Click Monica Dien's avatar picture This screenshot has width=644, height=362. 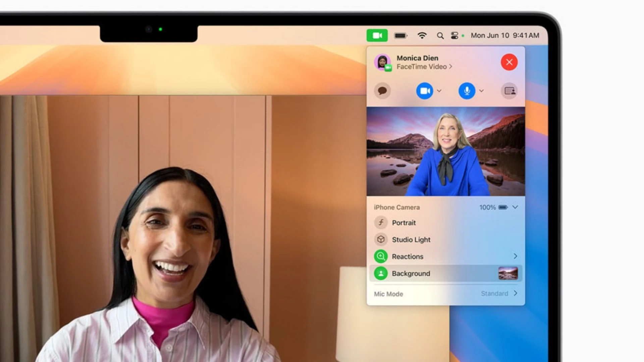click(x=382, y=62)
